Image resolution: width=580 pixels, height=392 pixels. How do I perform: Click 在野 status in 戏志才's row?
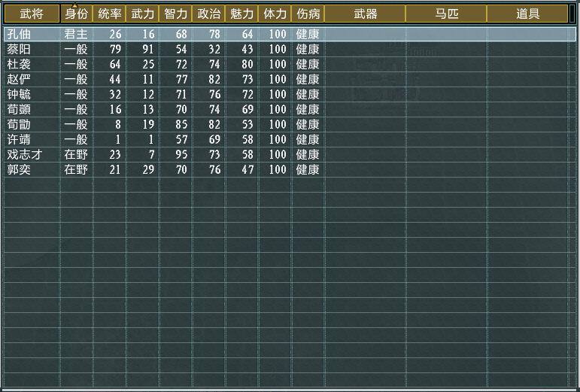click(76, 154)
